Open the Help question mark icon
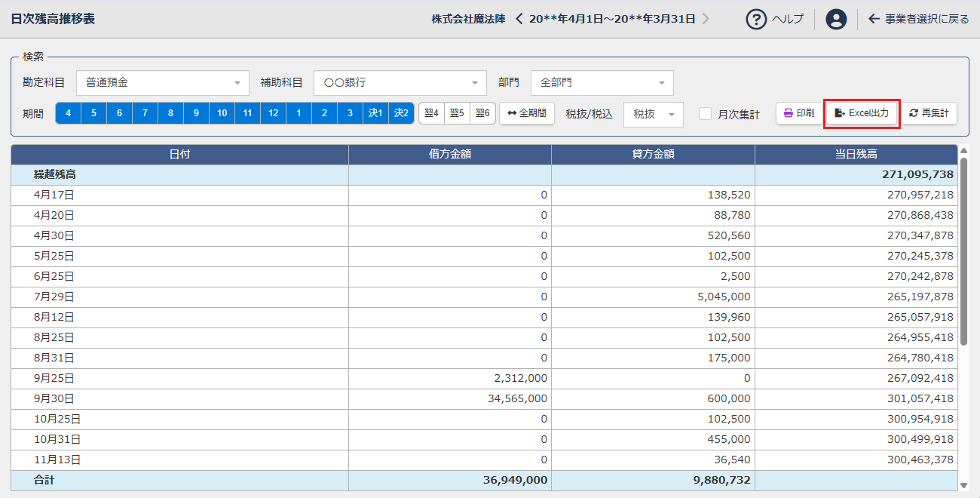 click(x=756, y=19)
